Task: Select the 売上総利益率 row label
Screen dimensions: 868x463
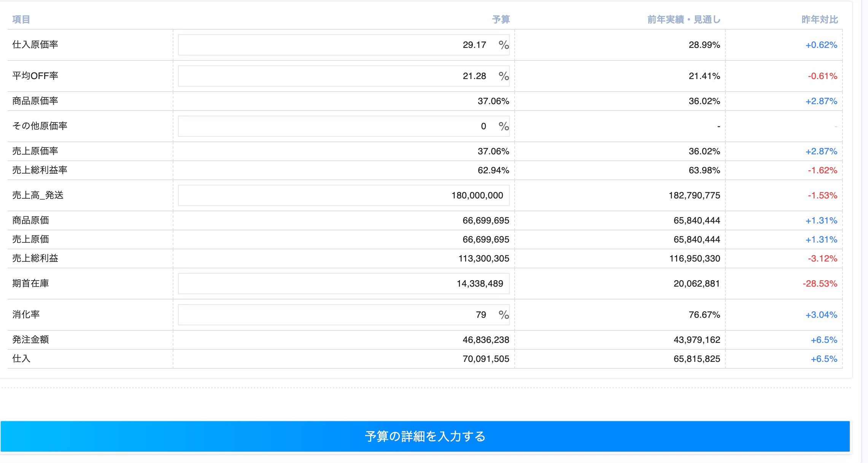Action: (40, 170)
